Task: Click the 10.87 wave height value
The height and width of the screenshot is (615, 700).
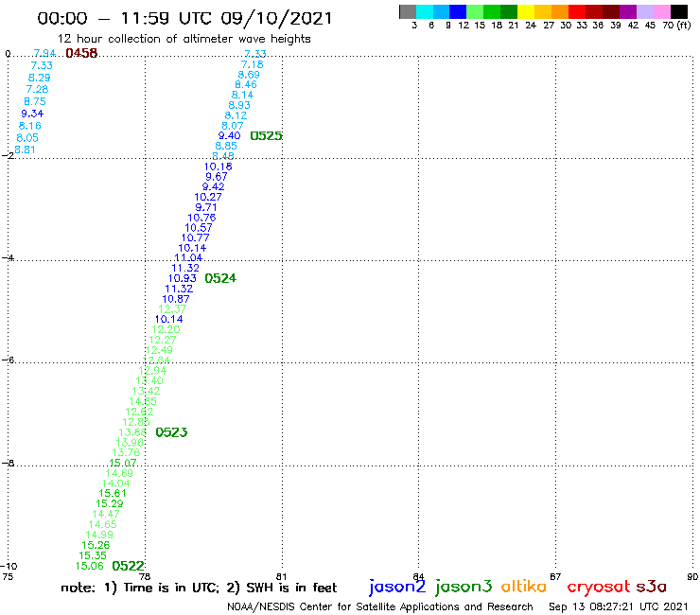Action: click(x=176, y=299)
